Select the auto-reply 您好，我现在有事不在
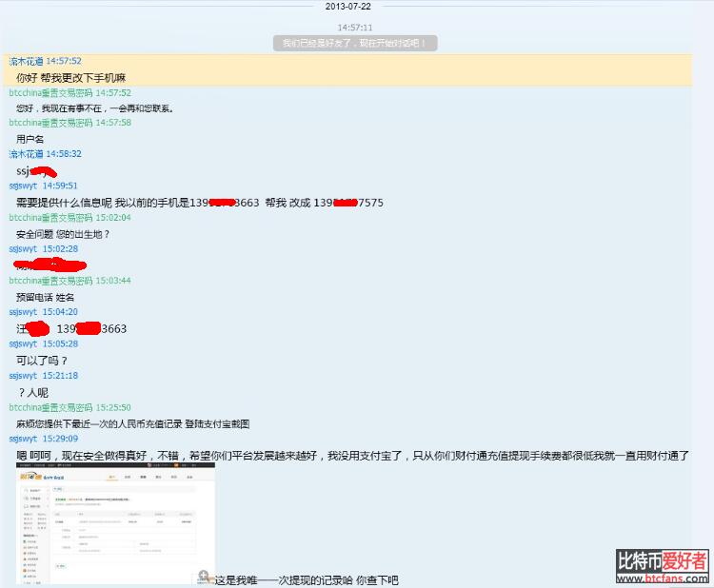 click(94, 108)
